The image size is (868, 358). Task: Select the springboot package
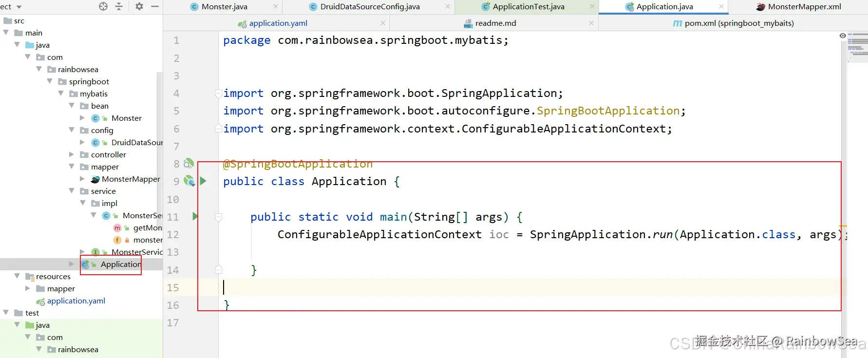pos(89,81)
